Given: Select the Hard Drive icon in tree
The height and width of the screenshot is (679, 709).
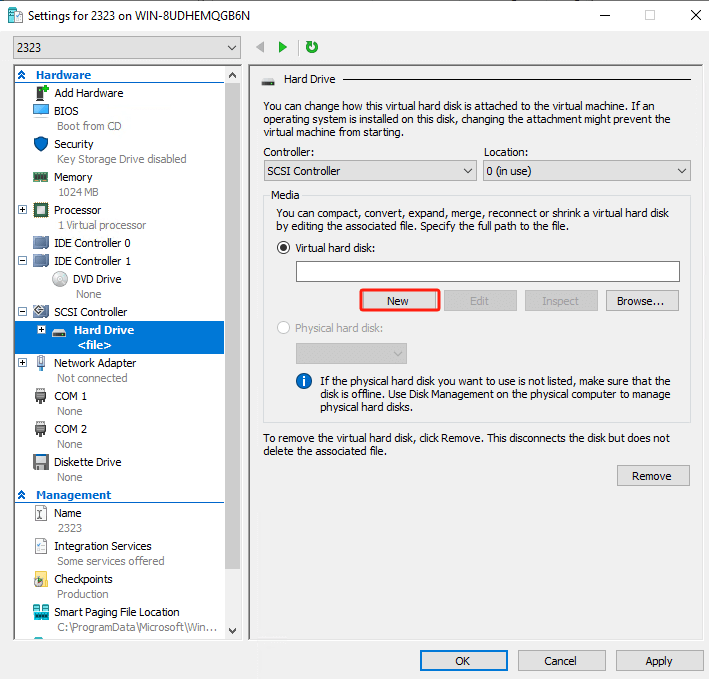Looking at the screenshot, I should [x=59, y=333].
